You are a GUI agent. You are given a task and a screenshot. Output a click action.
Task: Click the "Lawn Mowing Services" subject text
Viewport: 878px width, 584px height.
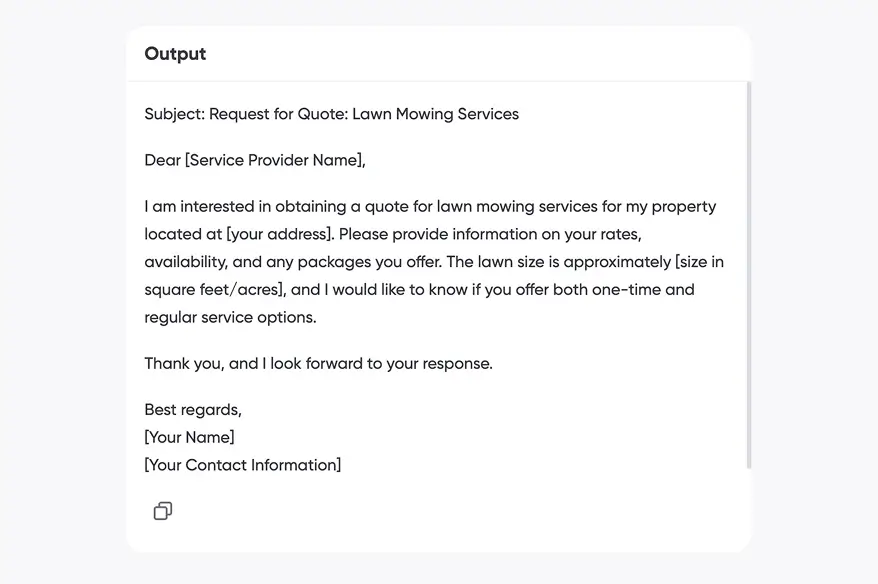pyautogui.click(x=436, y=114)
